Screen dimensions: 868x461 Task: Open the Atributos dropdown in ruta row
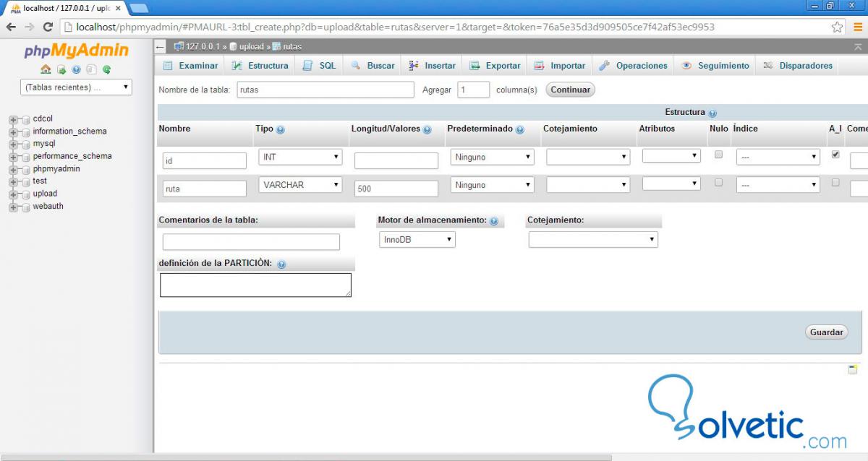tap(671, 184)
